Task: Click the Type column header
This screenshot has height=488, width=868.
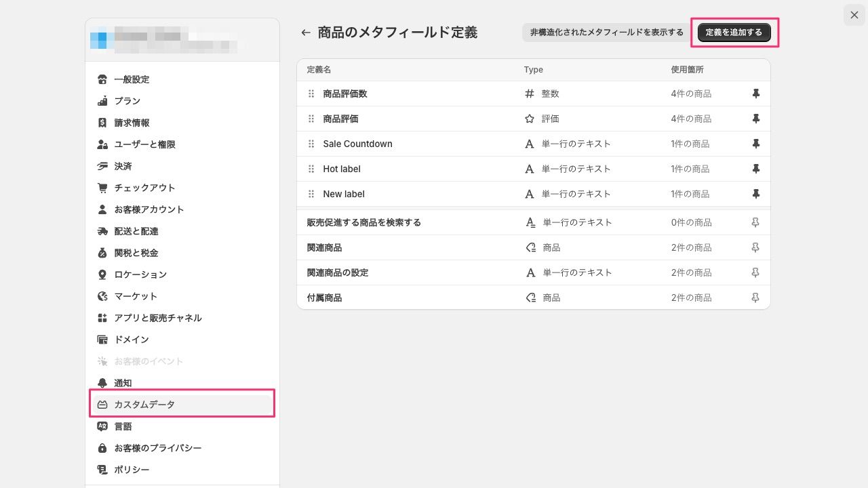Action: [534, 70]
